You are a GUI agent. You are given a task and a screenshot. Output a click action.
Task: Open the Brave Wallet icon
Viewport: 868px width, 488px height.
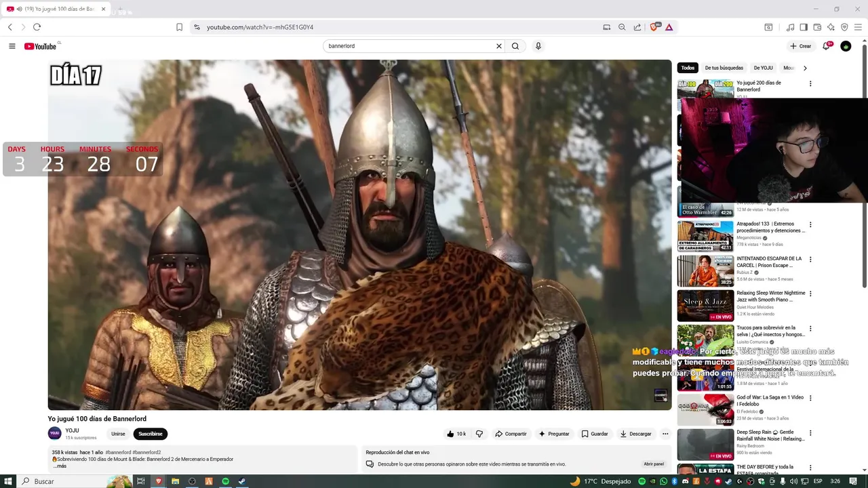point(817,27)
